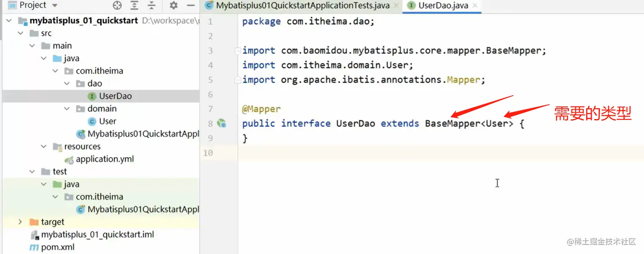Click BaseMapper in the interface declaration
Image resolution: width=644 pixels, height=254 pixels.
452,123
